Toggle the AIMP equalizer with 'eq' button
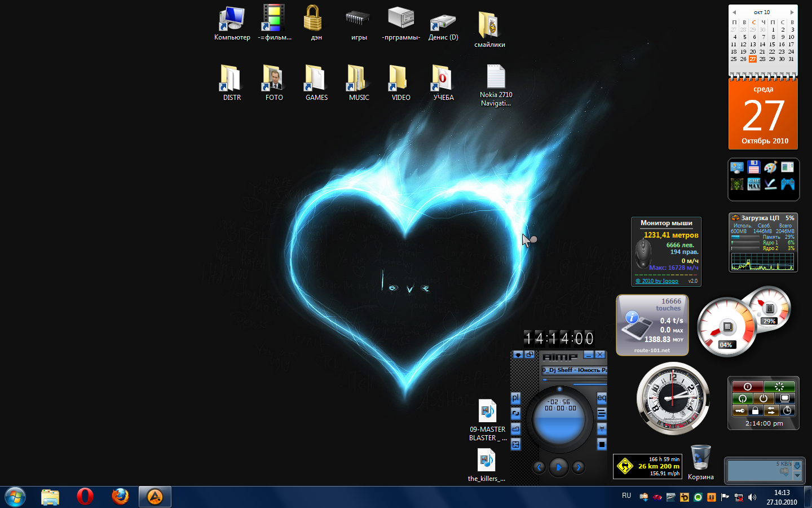 [x=602, y=398]
